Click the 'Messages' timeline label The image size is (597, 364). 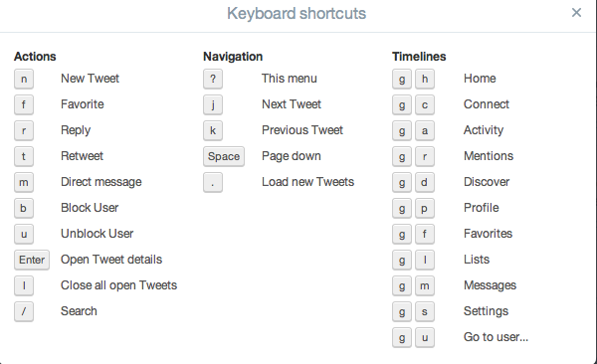coord(490,285)
